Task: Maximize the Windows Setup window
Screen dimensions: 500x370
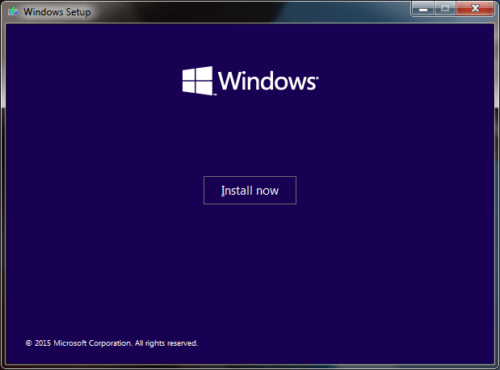Action: [x=445, y=9]
